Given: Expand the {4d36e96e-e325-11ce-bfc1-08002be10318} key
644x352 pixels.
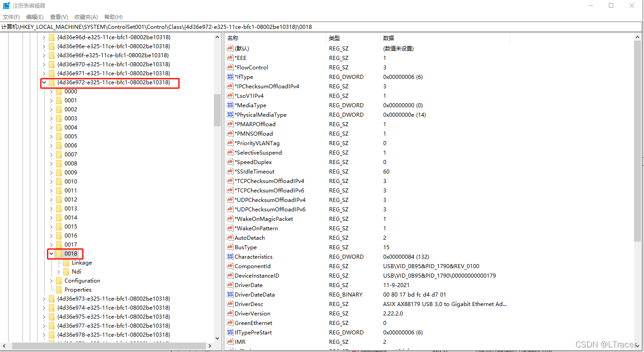Looking at the screenshot, I should (x=44, y=46).
